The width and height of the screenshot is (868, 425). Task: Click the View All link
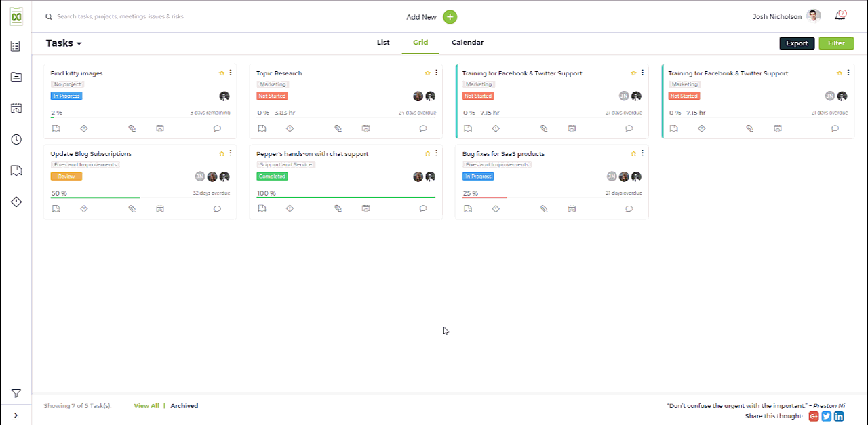pyautogui.click(x=146, y=406)
